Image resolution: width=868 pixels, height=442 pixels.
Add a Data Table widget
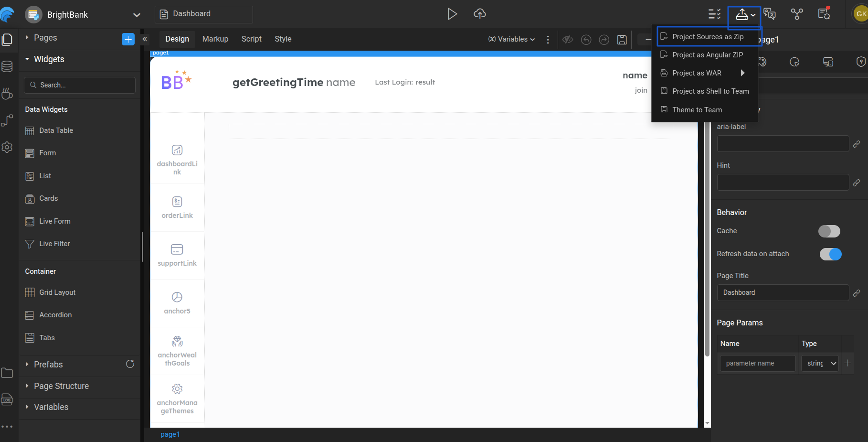[x=55, y=130]
